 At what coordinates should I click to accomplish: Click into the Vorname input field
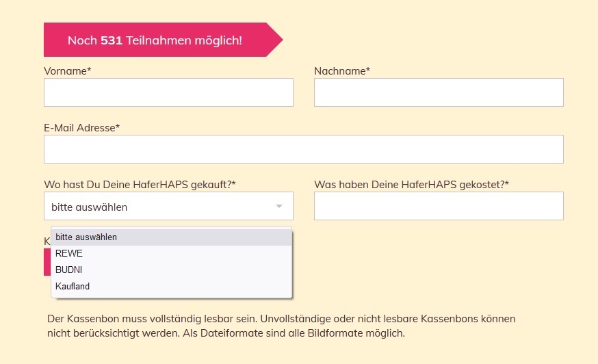[168, 92]
